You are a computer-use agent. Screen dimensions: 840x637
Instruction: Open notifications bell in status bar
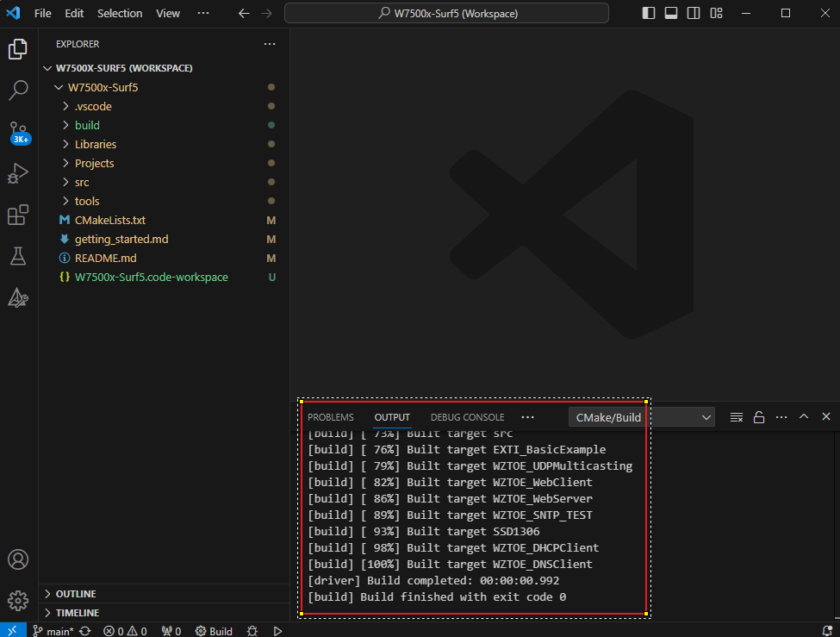827,631
